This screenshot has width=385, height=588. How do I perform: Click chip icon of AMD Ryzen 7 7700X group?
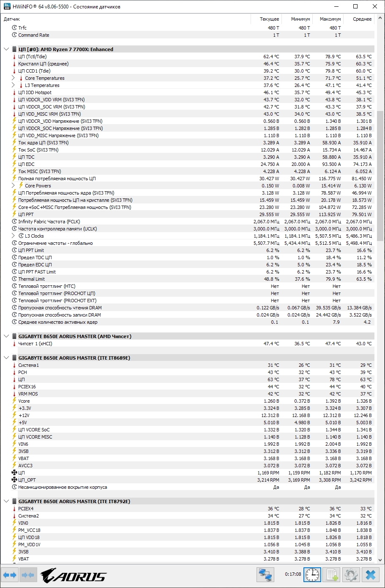pyautogui.click(x=14, y=49)
